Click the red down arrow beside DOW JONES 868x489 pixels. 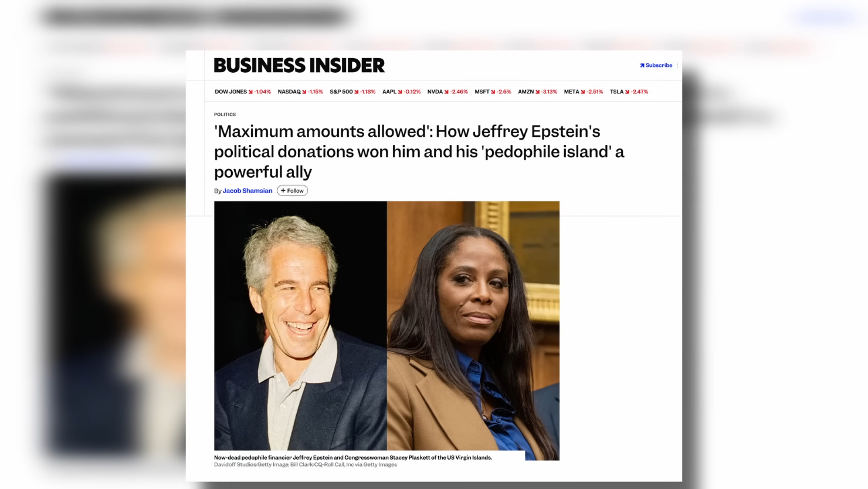click(250, 92)
